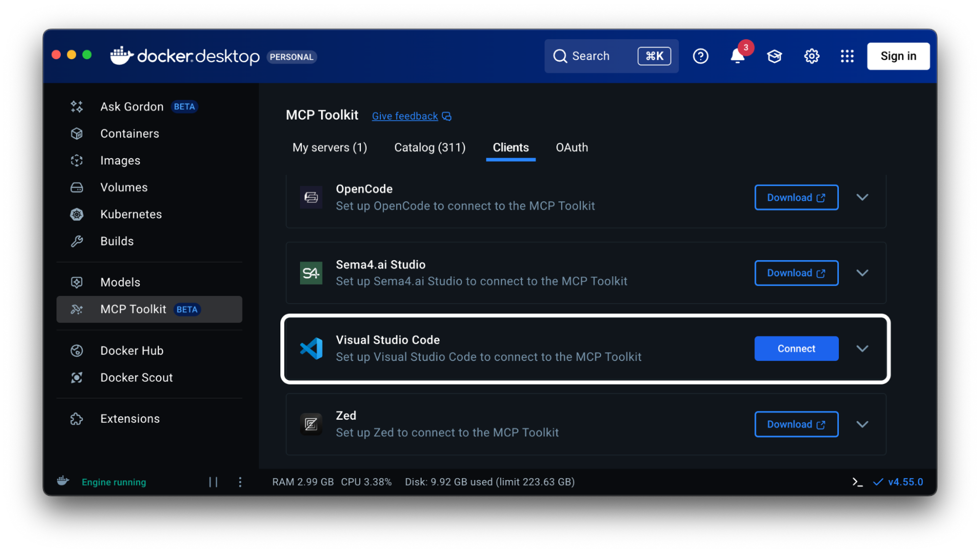Switch to the Catalog tab
This screenshot has width=980, height=553.
tap(429, 147)
